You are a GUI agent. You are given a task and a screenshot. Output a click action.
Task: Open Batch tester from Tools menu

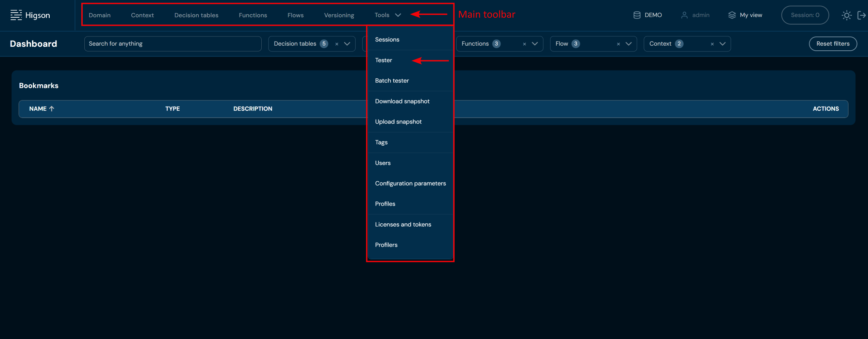click(392, 81)
